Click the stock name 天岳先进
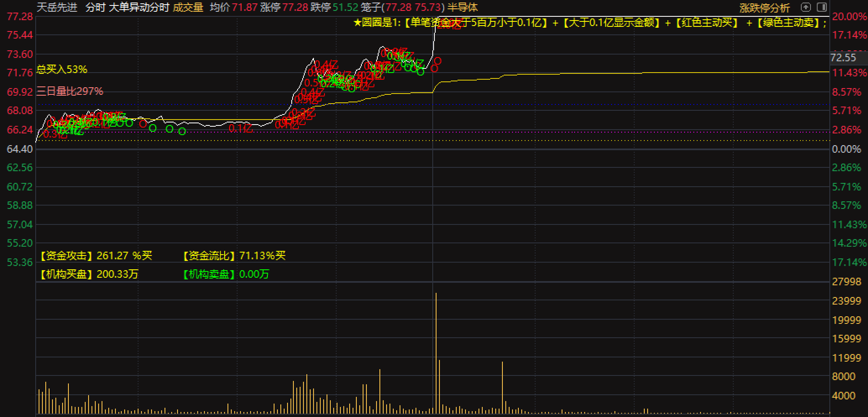This screenshot has width=868, height=417. click(x=57, y=7)
